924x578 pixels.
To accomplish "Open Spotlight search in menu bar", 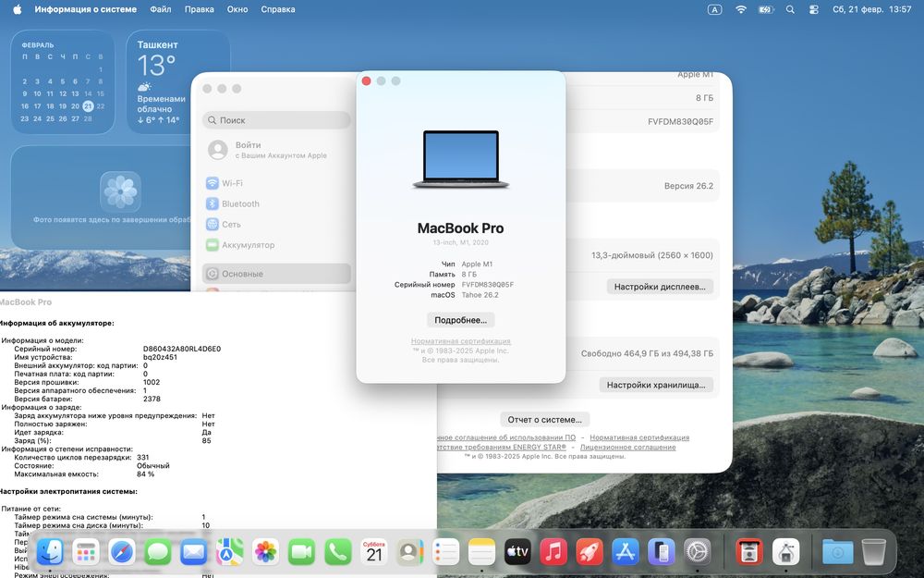I will (x=790, y=9).
